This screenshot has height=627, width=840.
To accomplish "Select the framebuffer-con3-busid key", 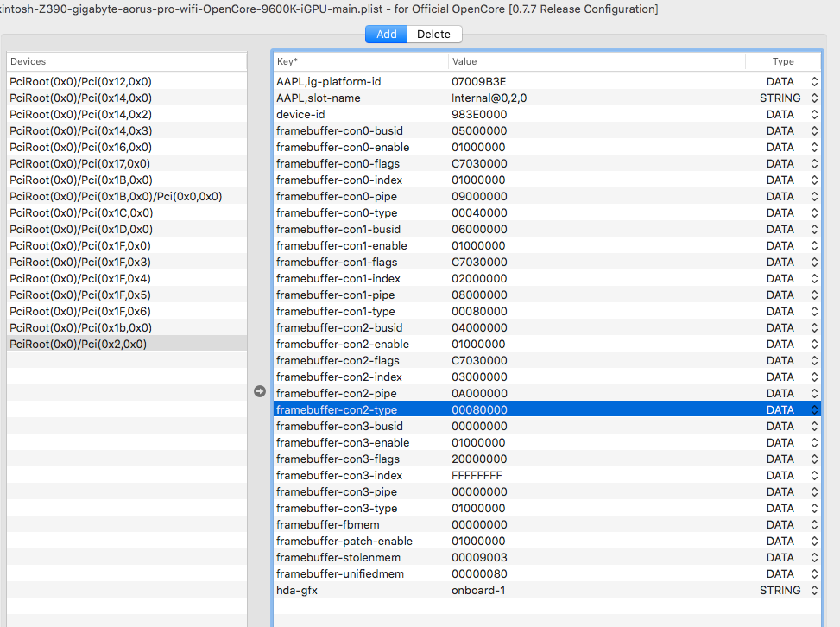I will (339, 426).
